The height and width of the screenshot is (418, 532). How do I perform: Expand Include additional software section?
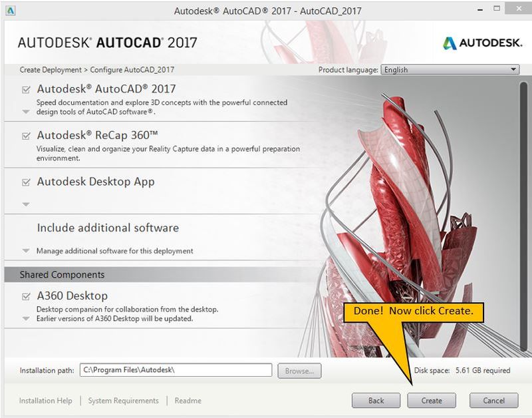click(26, 251)
